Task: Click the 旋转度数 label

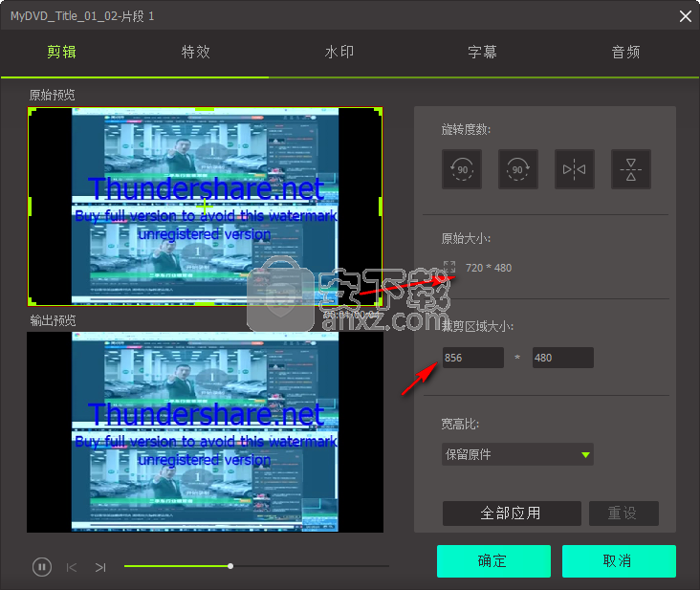Action: [x=466, y=129]
